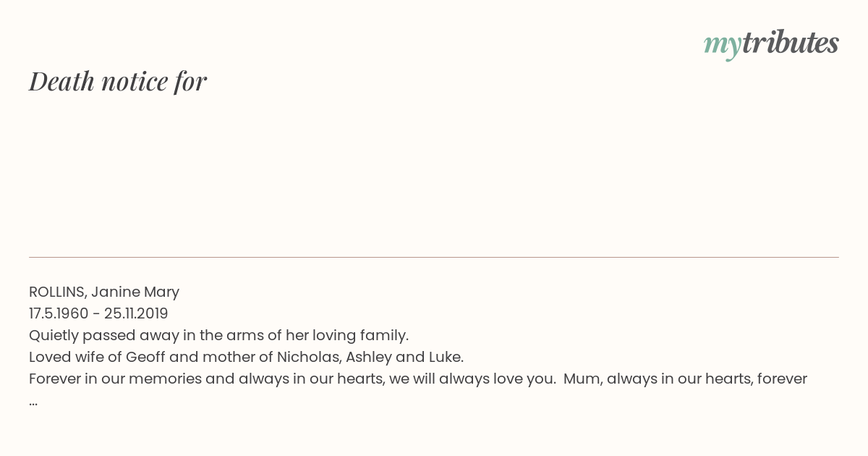This screenshot has height=456, width=868.
Task: Expand the truncated text via the ellipsis
Action: coord(33,402)
